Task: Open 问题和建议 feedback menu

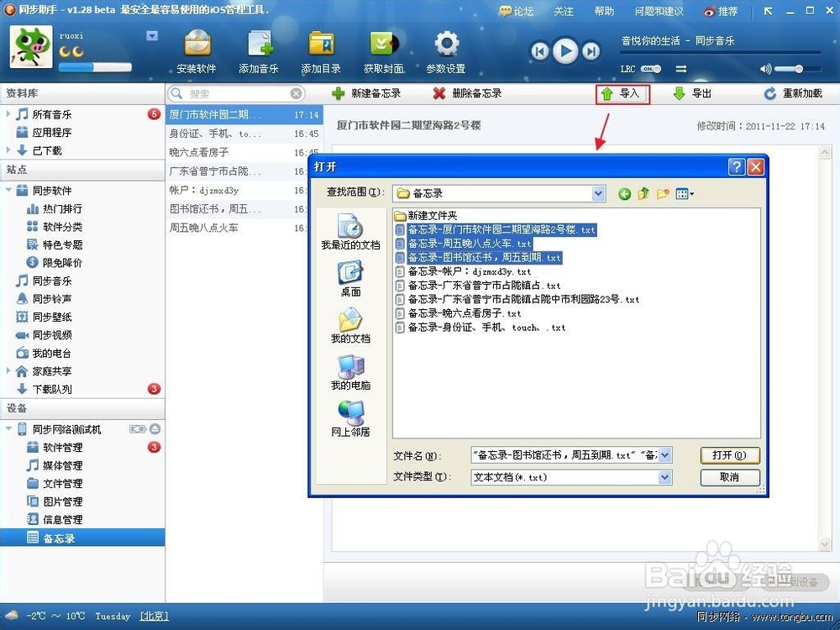Action: [659, 11]
